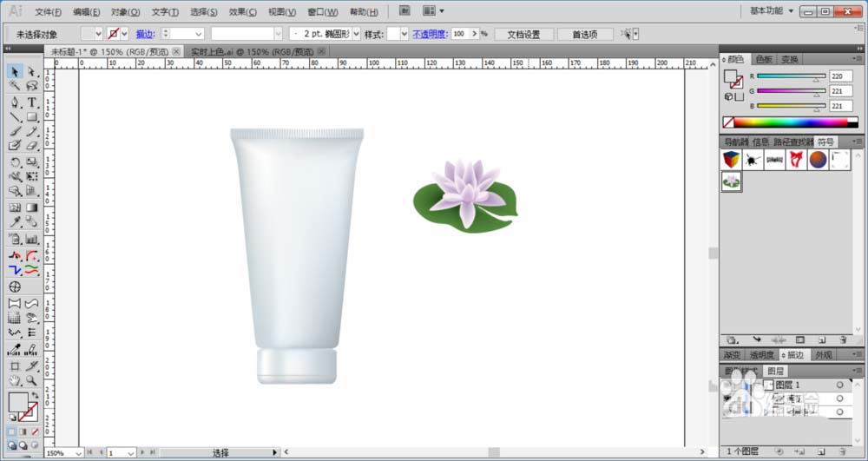Screen dimensions: 868x461
Task: Click the create new layer icon
Action: pos(821,451)
